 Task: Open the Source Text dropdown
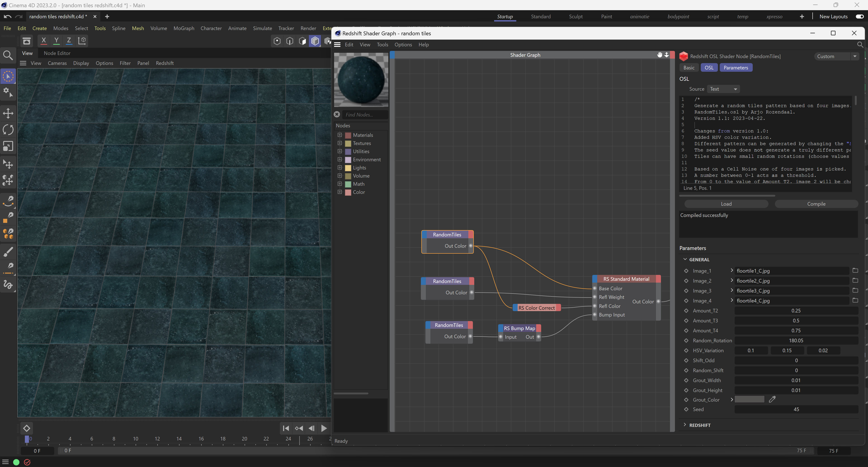(723, 89)
